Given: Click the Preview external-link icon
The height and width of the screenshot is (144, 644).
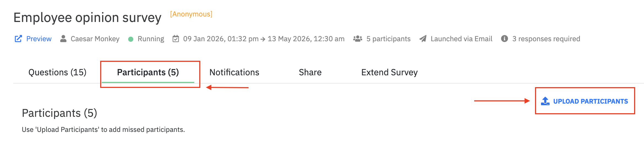Looking at the screenshot, I should coord(18,39).
